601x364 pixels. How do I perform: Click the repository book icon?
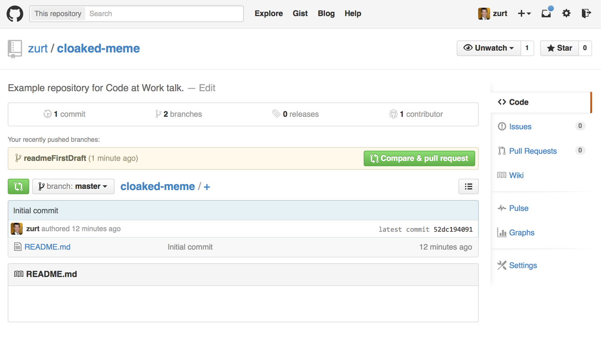click(15, 49)
